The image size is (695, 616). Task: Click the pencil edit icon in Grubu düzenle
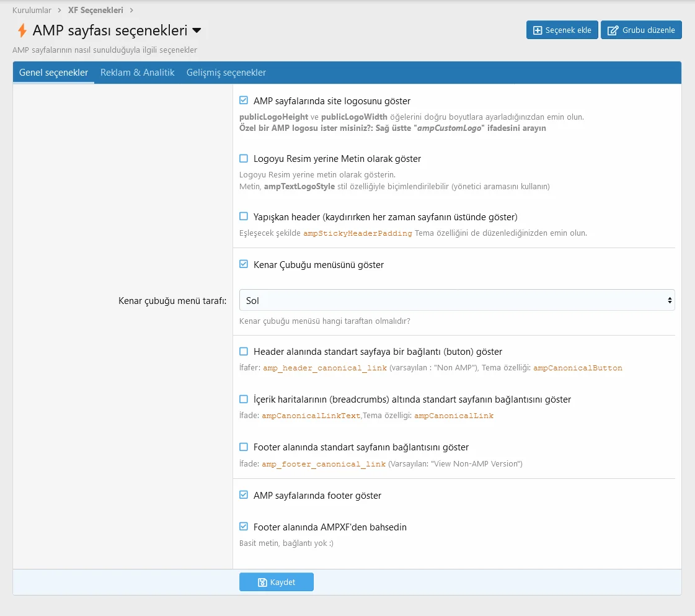coord(613,30)
